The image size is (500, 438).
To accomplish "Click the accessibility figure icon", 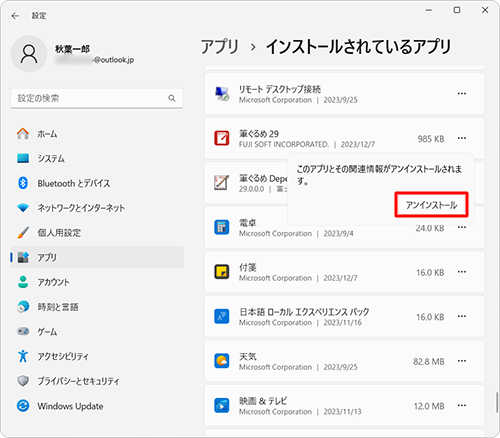I will [23, 356].
